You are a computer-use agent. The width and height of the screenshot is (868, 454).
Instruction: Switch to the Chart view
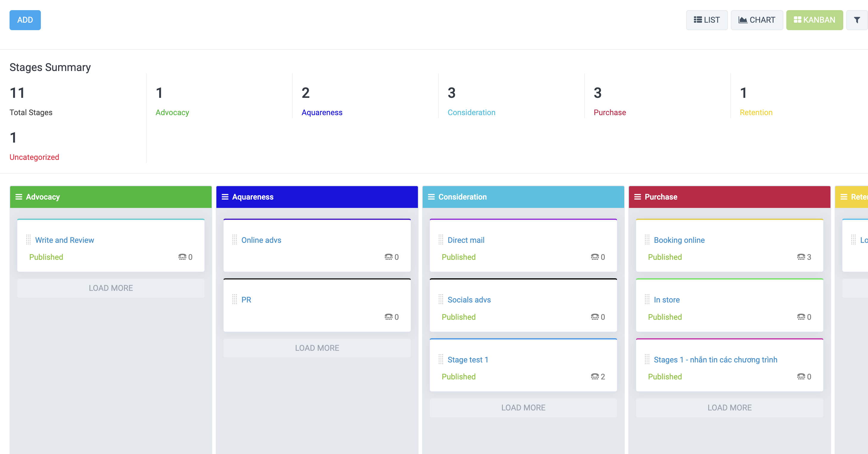pyautogui.click(x=757, y=20)
